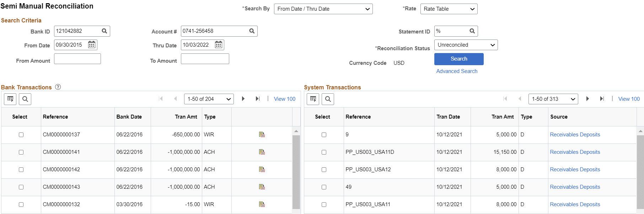Tick the checkbox for CM0000000132

(x=21, y=205)
